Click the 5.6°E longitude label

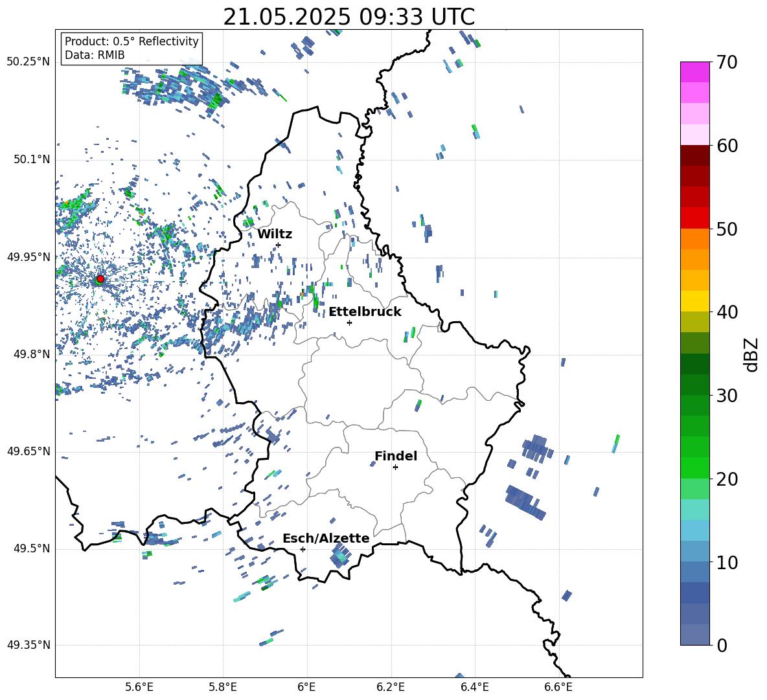click(x=139, y=687)
